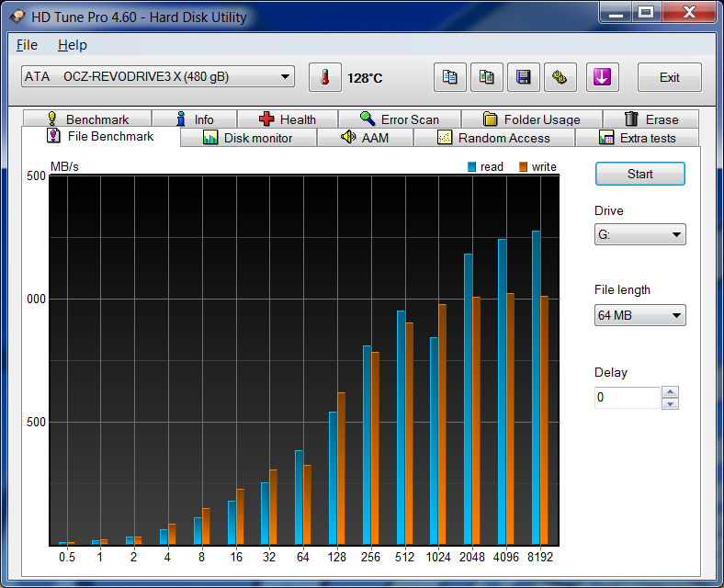Screen dimensions: 724x588
Task: Click the thermometer temperature icon
Action: [324, 77]
